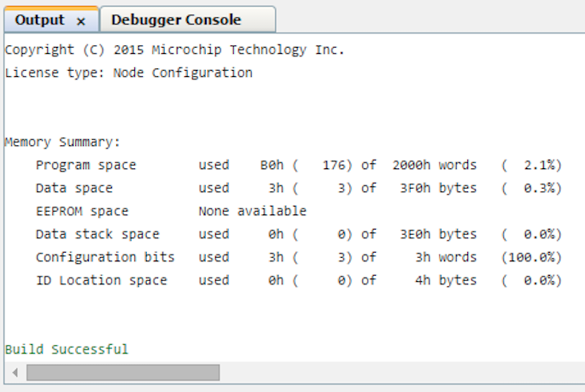
Task: Click the horizontal scrollbar thumb
Action: pyautogui.click(x=122, y=372)
